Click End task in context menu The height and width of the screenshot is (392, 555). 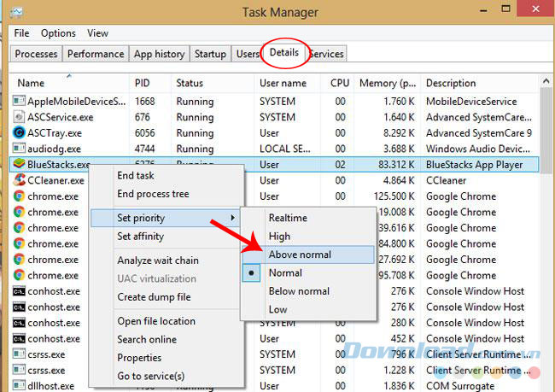coord(136,176)
